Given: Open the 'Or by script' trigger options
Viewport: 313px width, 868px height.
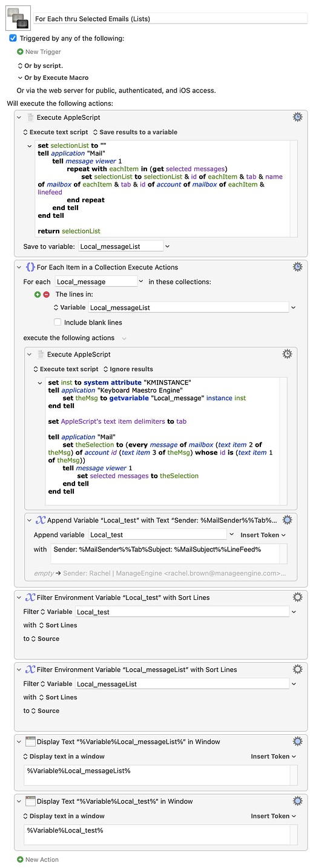Looking at the screenshot, I should pos(40,65).
